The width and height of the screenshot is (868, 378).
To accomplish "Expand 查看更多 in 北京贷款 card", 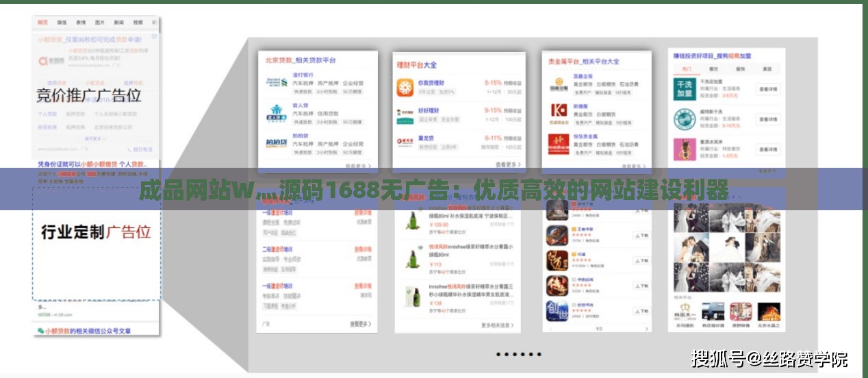I will click(x=357, y=166).
